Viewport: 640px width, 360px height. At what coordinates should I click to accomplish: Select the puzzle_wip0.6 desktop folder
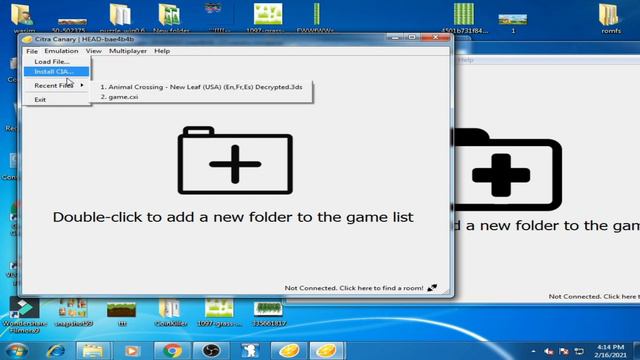(x=122, y=19)
